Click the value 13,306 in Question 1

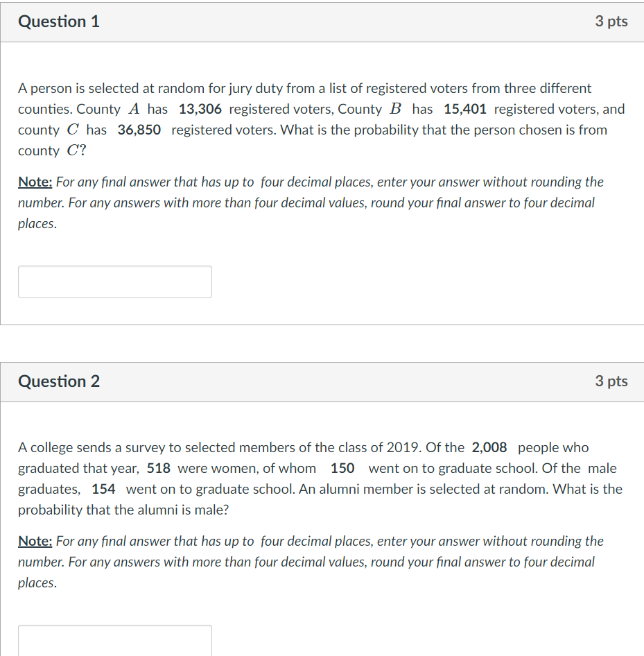tap(201, 109)
